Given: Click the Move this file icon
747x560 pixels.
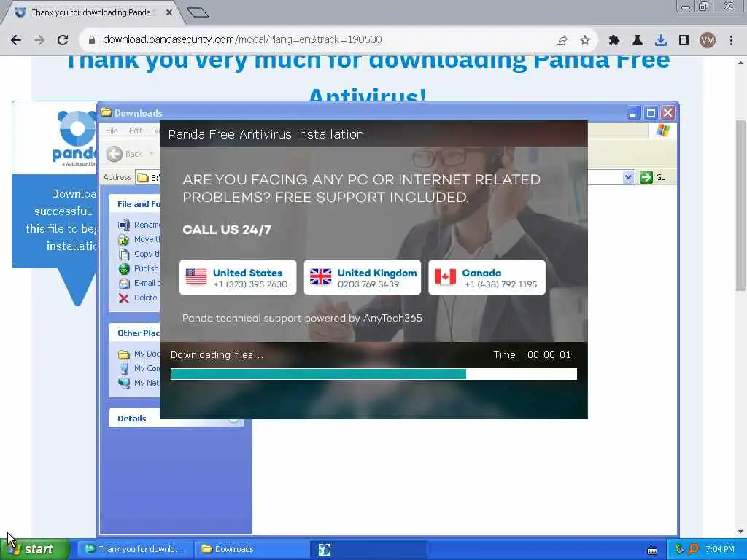Looking at the screenshot, I should click(124, 239).
